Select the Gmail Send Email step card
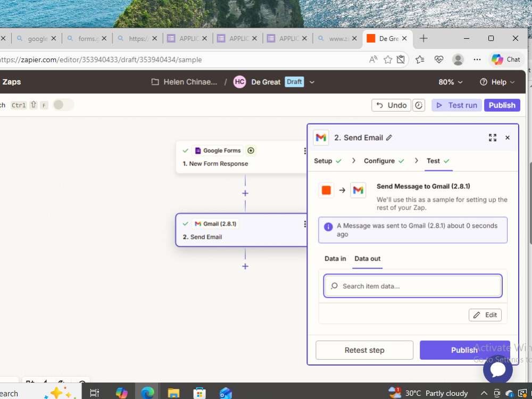 [x=242, y=230]
